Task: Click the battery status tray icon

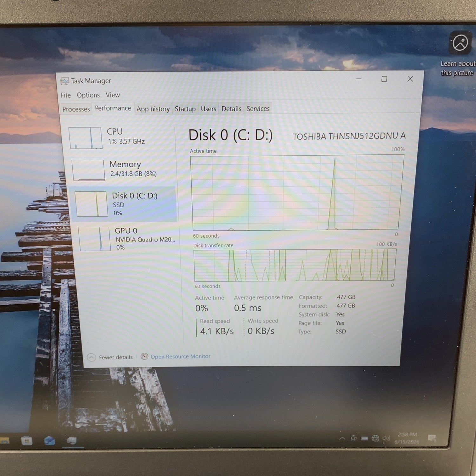Action: (x=365, y=439)
